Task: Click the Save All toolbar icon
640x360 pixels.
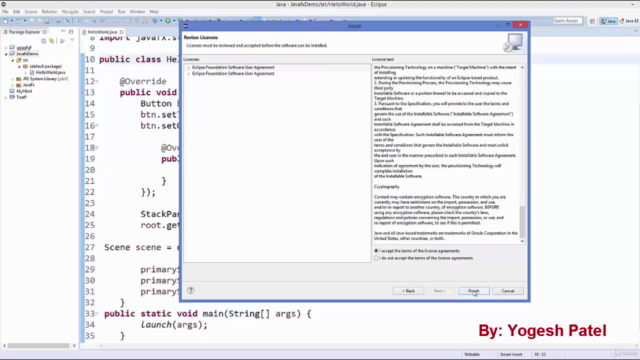Action: point(40,21)
